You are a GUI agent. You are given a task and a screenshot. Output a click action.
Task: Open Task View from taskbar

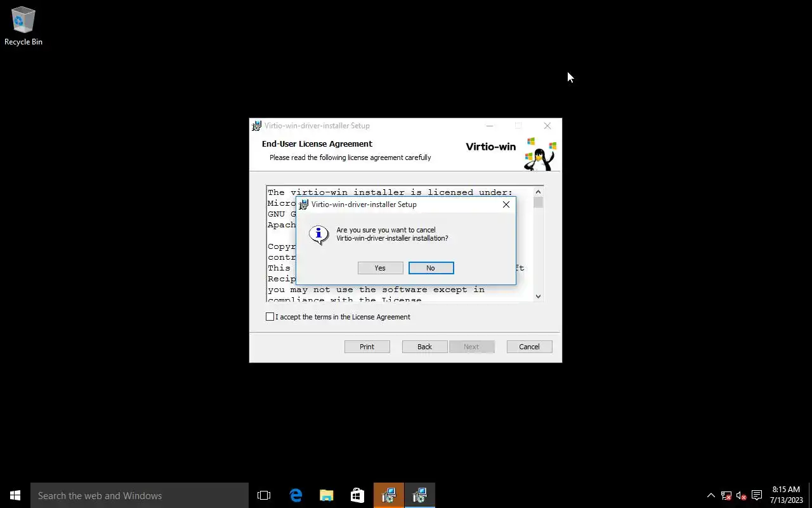pyautogui.click(x=264, y=495)
